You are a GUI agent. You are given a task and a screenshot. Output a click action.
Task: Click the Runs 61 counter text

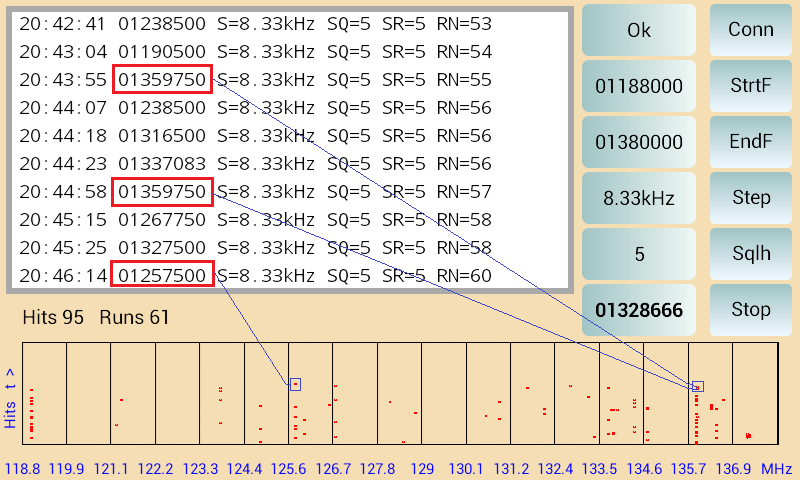tap(134, 318)
